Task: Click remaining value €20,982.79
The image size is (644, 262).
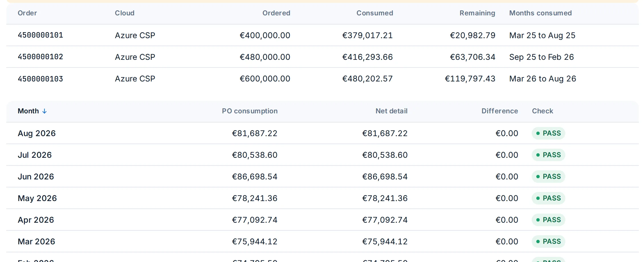Action: pos(472,35)
